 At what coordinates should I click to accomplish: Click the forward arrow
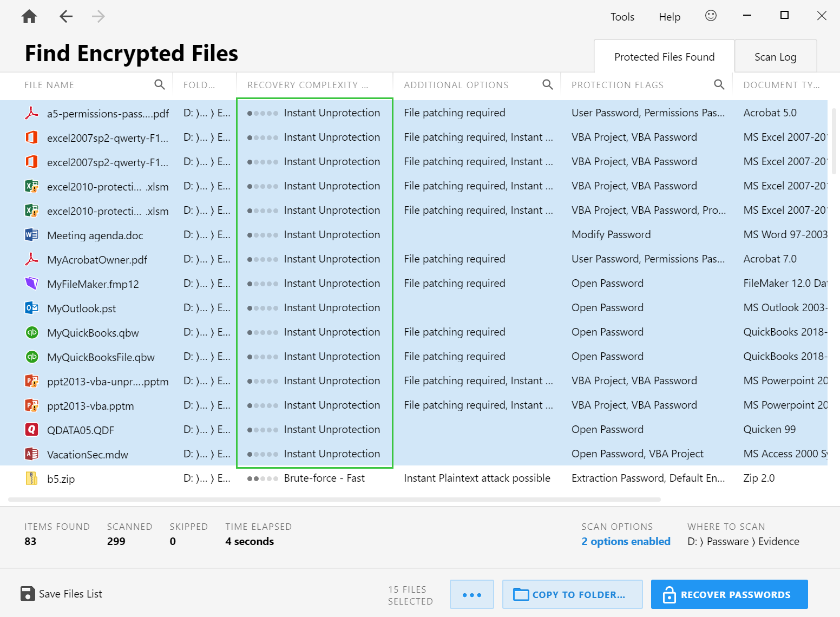(98, 16)
